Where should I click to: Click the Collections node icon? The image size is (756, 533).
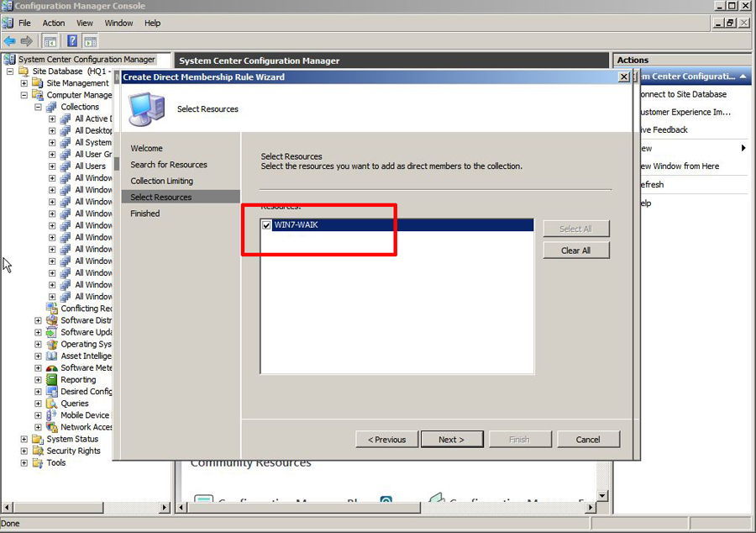pyautogui.click(x=51, y=107)
